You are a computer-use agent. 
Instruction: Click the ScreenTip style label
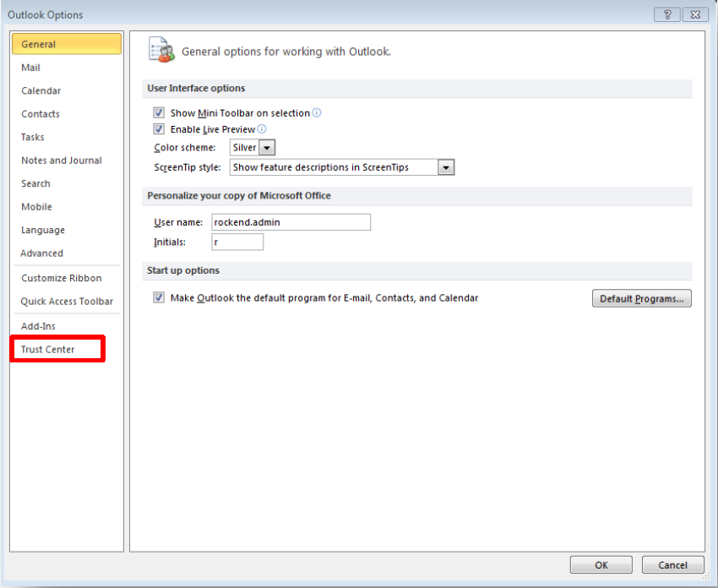[188, 167]
